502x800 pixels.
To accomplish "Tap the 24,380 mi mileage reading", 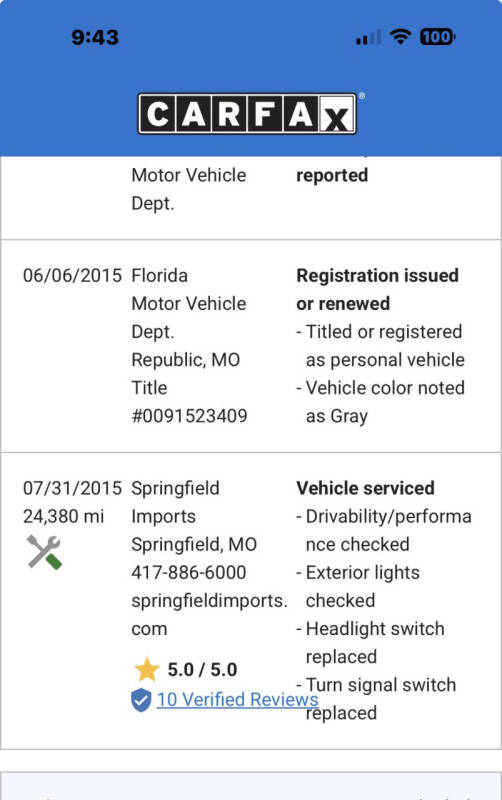I will (63, 516).
